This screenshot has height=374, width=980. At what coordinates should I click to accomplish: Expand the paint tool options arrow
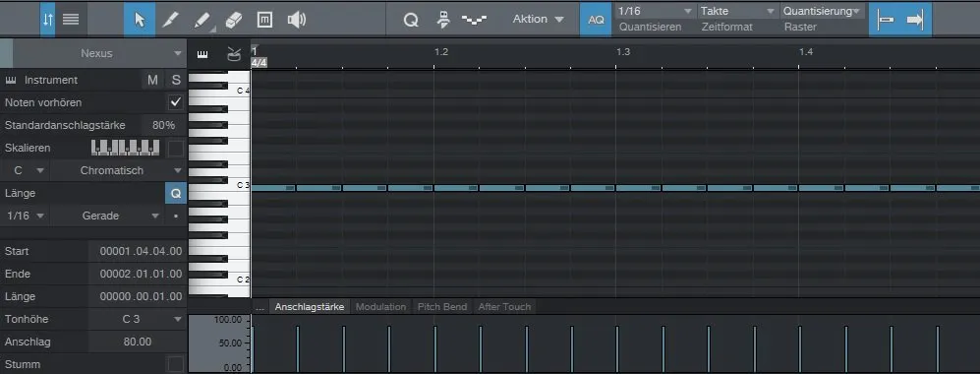[x=213, y=30]
